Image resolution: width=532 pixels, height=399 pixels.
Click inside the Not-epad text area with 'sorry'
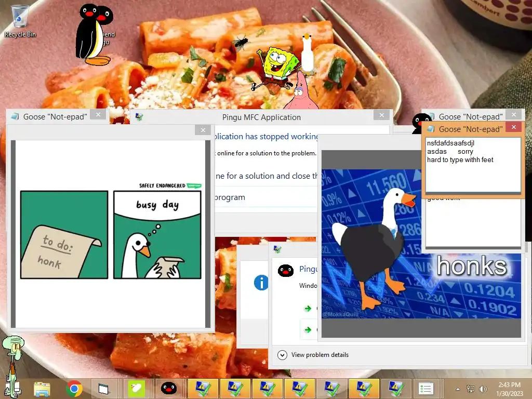pyautogui.click(x=473, y=165)
